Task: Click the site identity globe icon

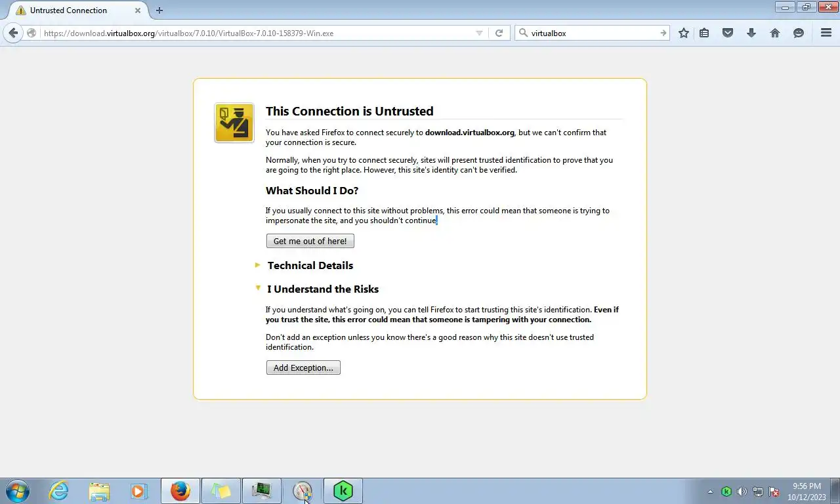Action: 31,33
